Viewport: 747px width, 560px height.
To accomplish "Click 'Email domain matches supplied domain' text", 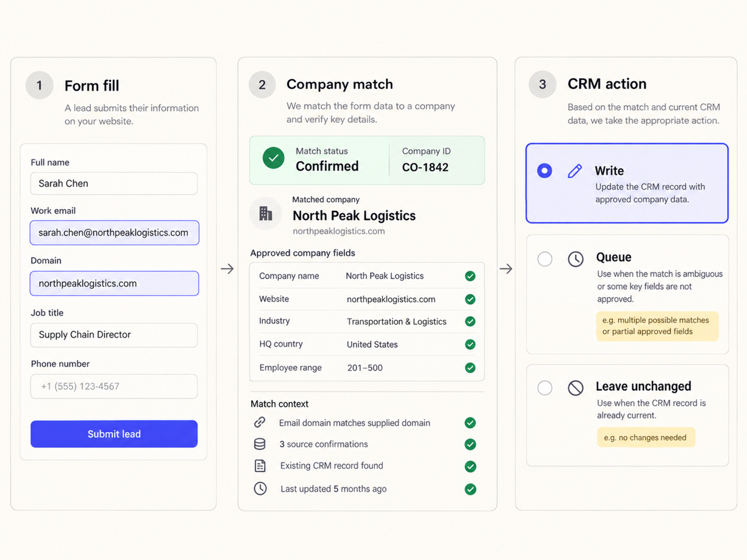I will click(x=354, y=423).
